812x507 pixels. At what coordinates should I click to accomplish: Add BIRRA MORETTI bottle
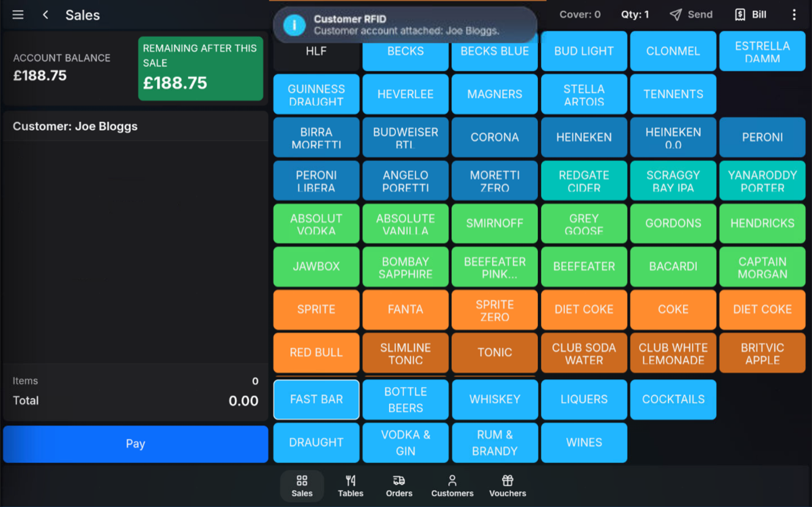(x=316, y=137)
